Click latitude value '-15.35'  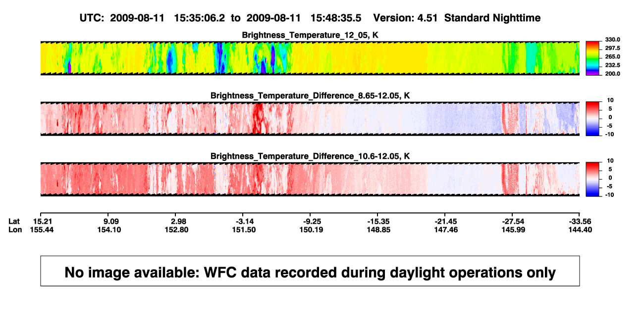(x=378, y=221)
